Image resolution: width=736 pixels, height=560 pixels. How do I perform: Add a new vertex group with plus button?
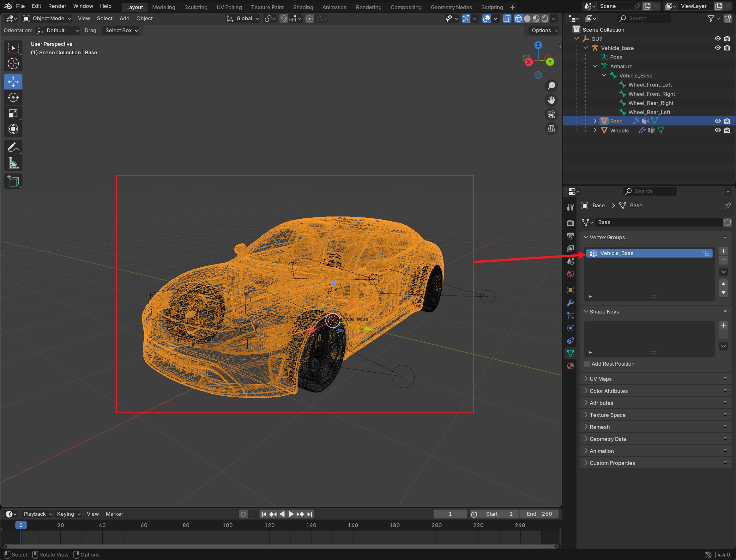(x=723, y=251)
